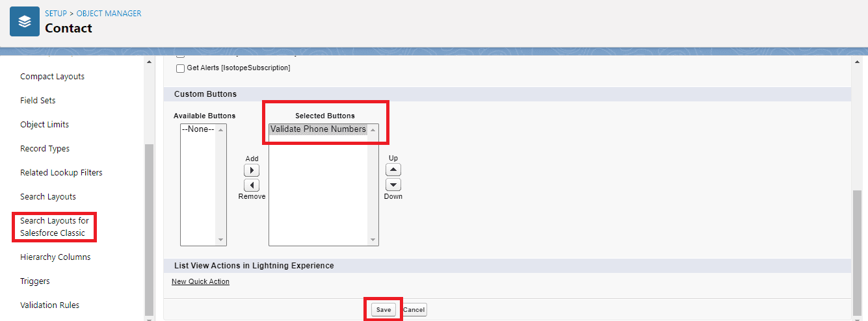Viewport: 868px width, 321px height.
Task: Click the Contact object stack icon
Action: click(25, 22)
